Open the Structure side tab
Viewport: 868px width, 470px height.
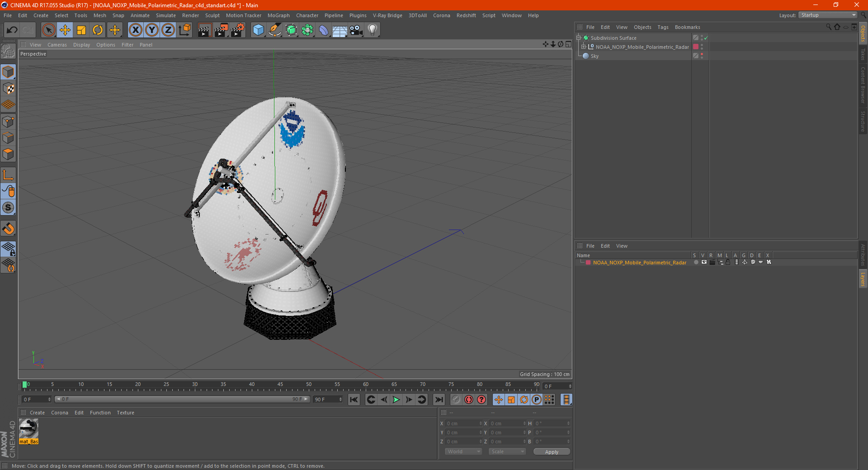863,121
